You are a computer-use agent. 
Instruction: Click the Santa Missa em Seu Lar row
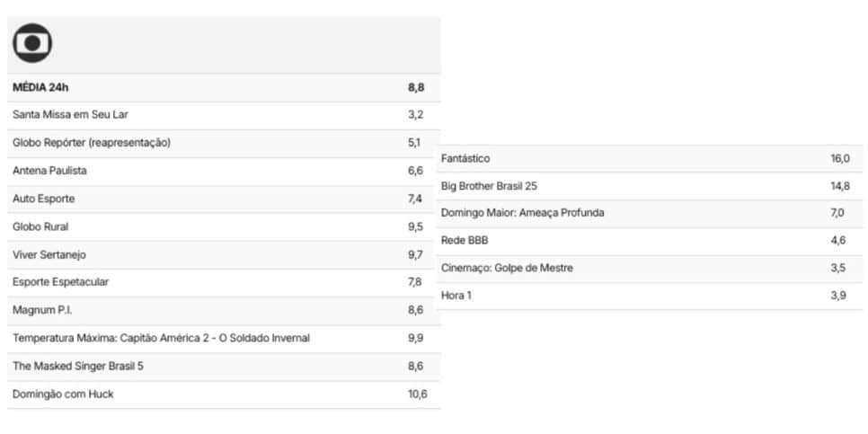[224, 115]
